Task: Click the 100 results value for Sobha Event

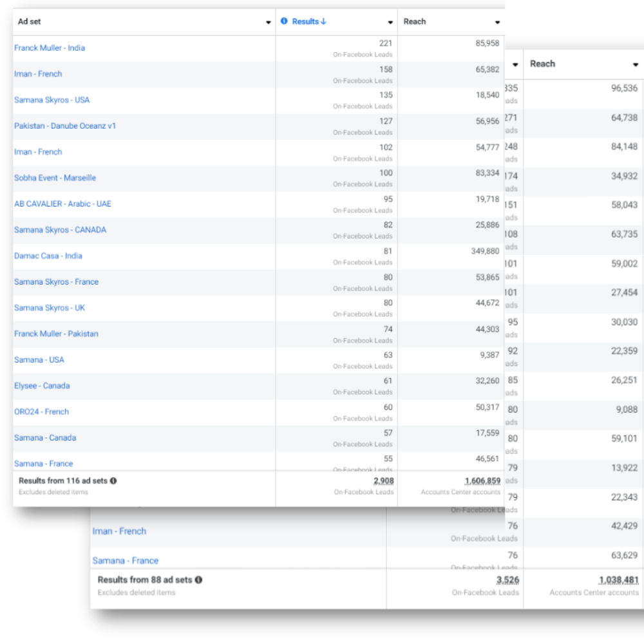Action: (x=386, y=173)
